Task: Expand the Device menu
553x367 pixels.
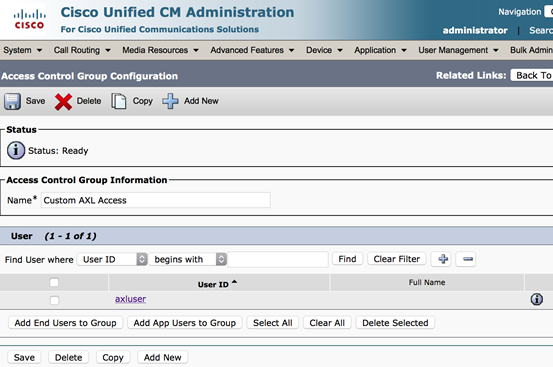Action: (x=324, y=50)
